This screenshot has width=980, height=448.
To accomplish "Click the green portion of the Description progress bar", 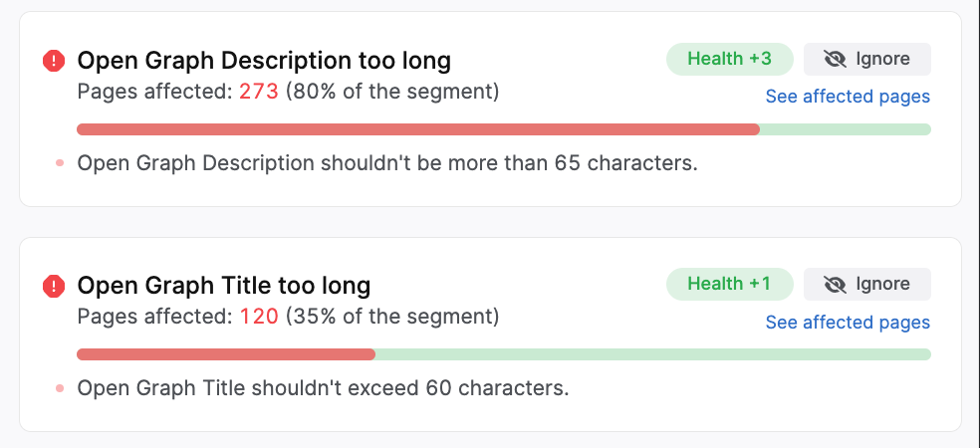I will point(845,129).
